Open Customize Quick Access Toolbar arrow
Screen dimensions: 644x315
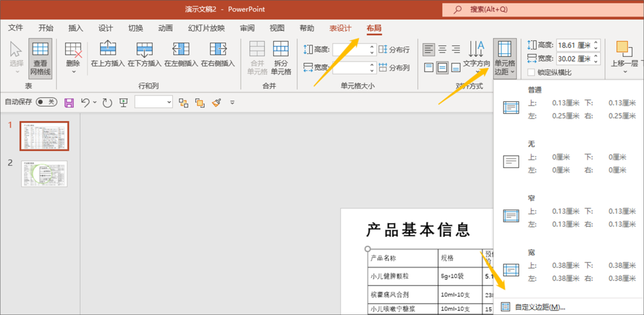(x=233, y=102)
